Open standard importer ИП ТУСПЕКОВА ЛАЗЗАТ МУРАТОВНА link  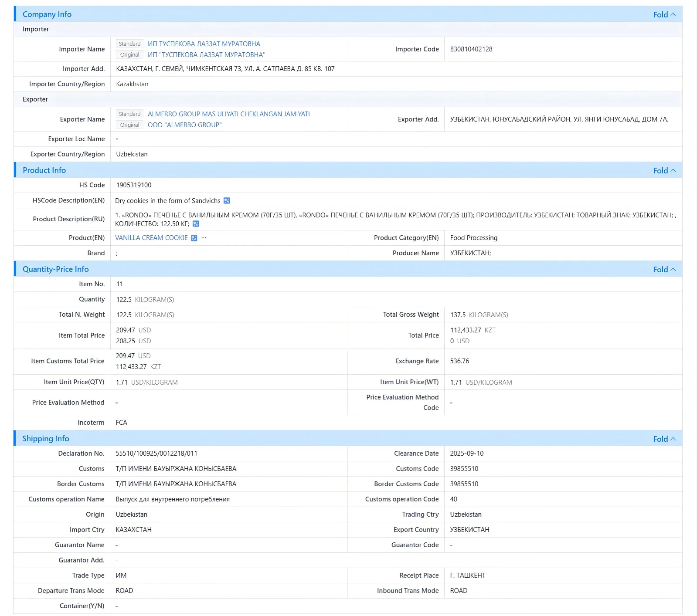pos(204,44)
